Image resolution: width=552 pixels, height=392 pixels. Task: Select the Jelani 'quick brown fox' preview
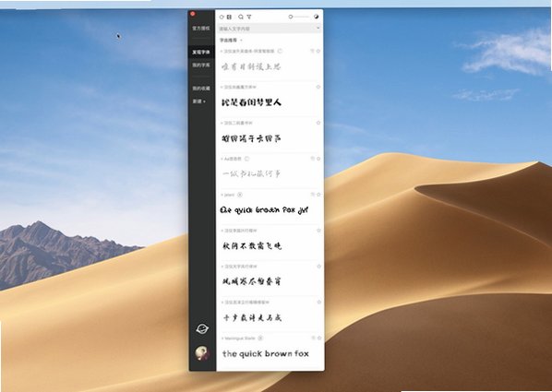264,210
